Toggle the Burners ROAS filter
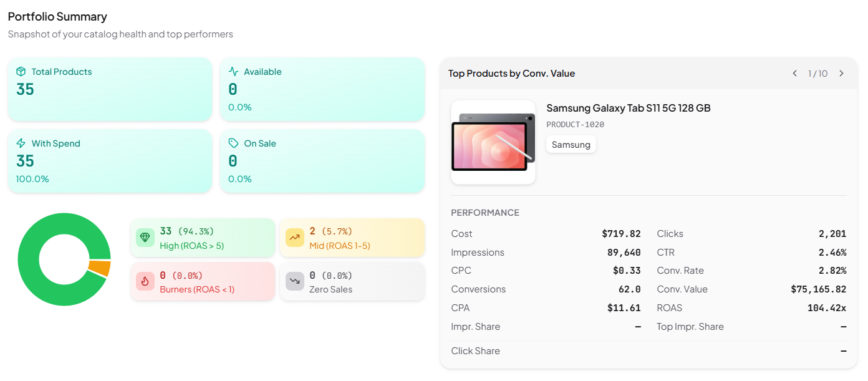Image resolution: width=868 pixels, height=381 pixels. (x=203, y=281)
